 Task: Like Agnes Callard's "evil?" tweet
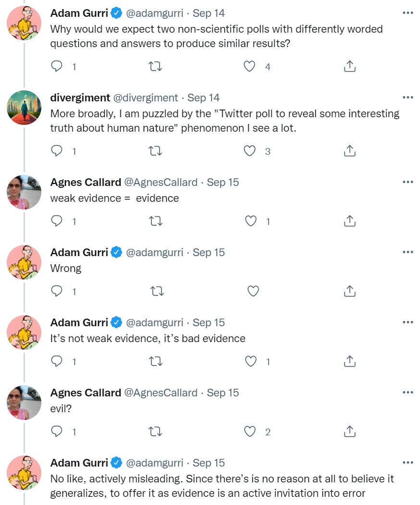(250, 431)
